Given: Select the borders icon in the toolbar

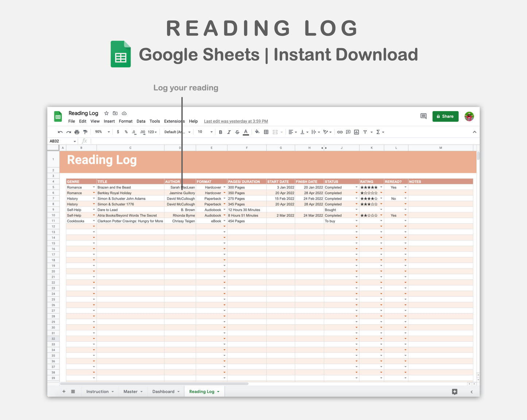Looking at the screenshot, I should [266, 132].
